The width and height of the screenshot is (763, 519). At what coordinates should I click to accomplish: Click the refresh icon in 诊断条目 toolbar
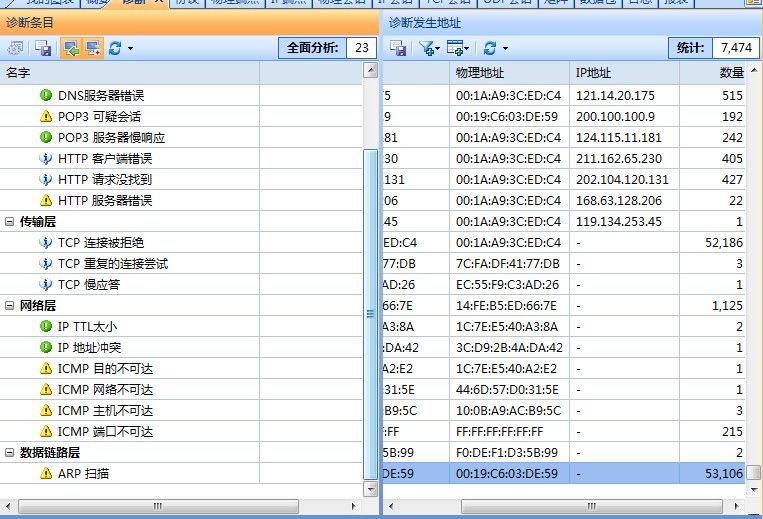point(115,48)
